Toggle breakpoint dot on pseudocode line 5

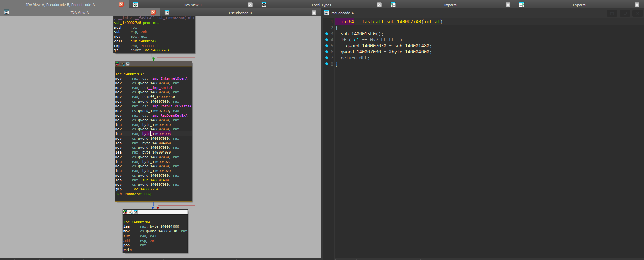tap(327, 46)
